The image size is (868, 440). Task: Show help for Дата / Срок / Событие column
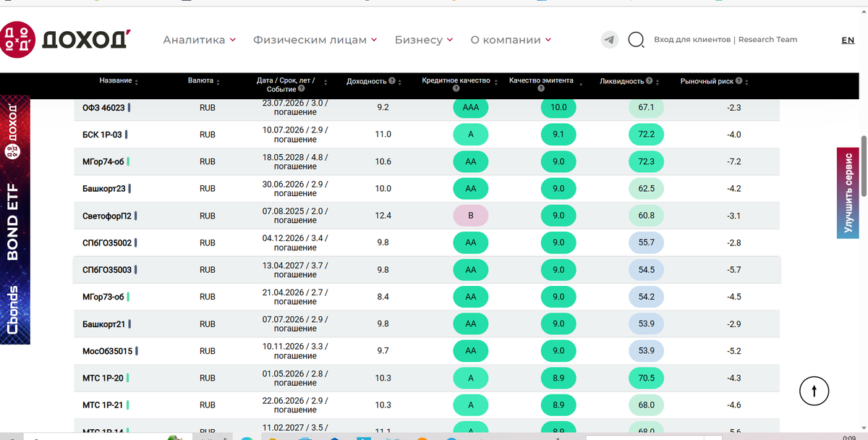302,89
